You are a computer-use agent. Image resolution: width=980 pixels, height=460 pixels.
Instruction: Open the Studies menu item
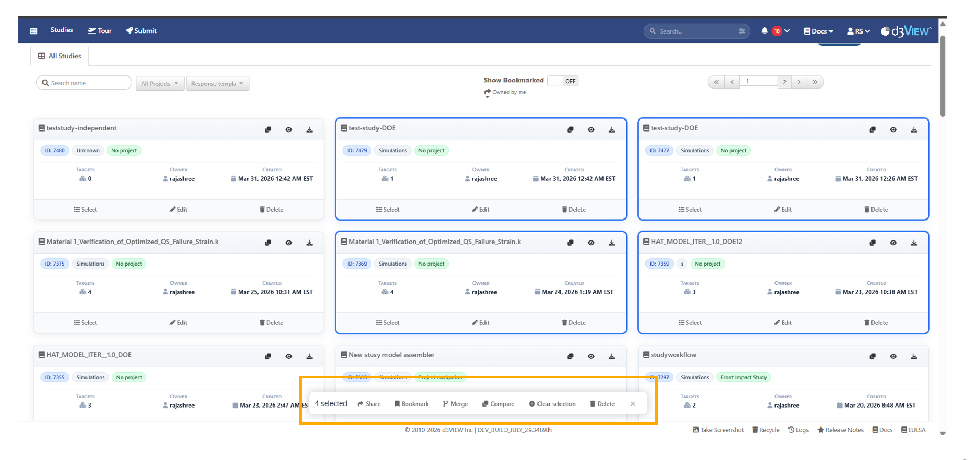[x=62, y=30]
